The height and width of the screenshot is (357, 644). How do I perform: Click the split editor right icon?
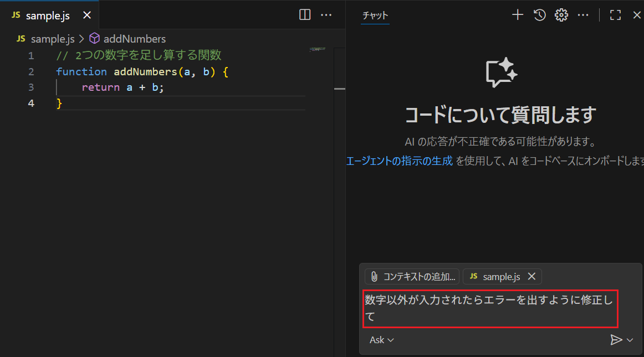(305, 15)
